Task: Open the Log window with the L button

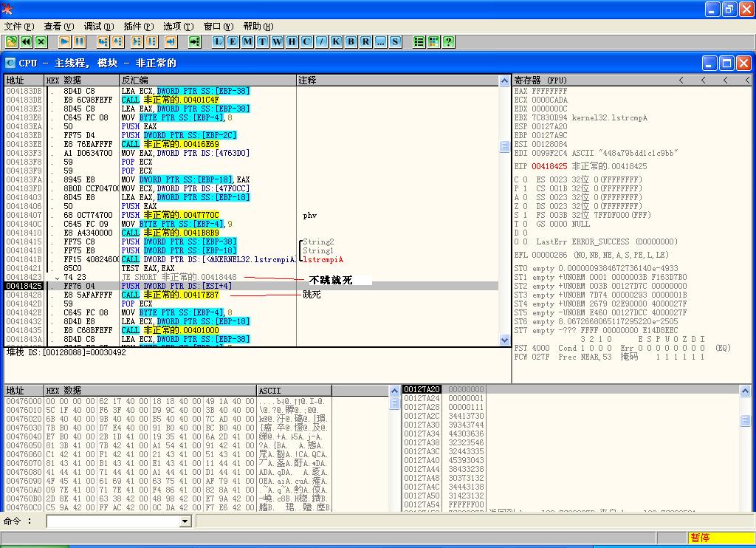Action: coord(219,42)
